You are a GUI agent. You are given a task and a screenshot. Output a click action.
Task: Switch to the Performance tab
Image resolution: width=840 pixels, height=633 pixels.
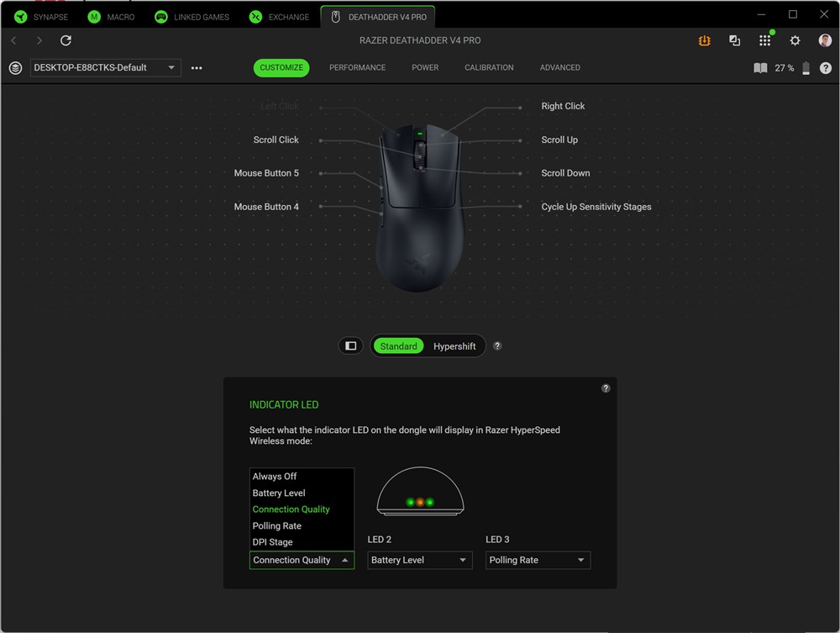(357, 68)
